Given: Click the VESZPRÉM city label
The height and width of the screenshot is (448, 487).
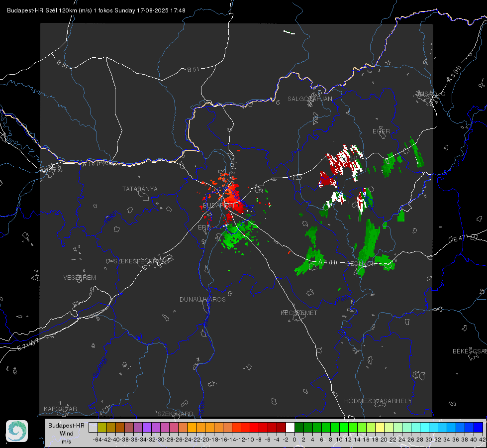Looking at the screenshot, I should pyautogui.click(x=80, y=278).
